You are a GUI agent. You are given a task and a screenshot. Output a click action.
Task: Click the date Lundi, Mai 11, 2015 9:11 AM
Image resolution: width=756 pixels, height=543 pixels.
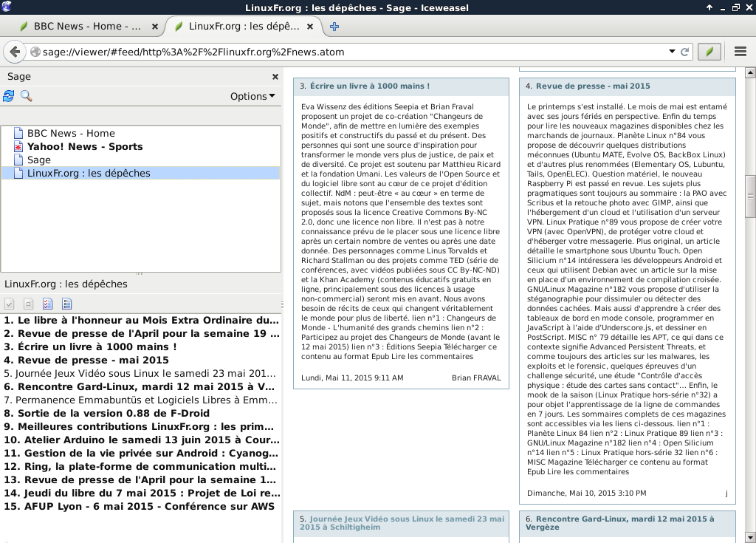(352, 378)
